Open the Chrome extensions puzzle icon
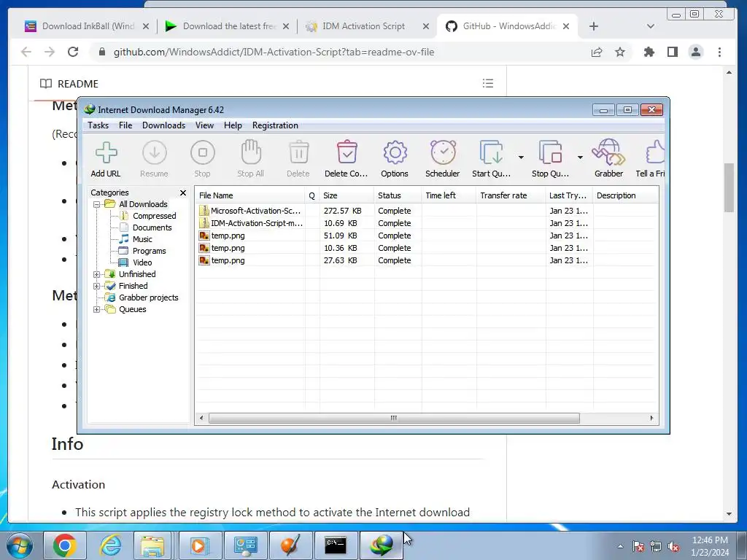 [649, 52]
